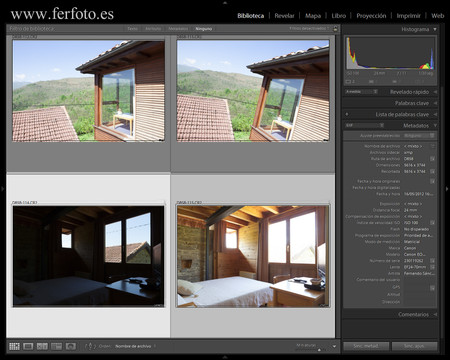Open Compare view from the toolbar
450x360 pixels.
coord(42,346)
